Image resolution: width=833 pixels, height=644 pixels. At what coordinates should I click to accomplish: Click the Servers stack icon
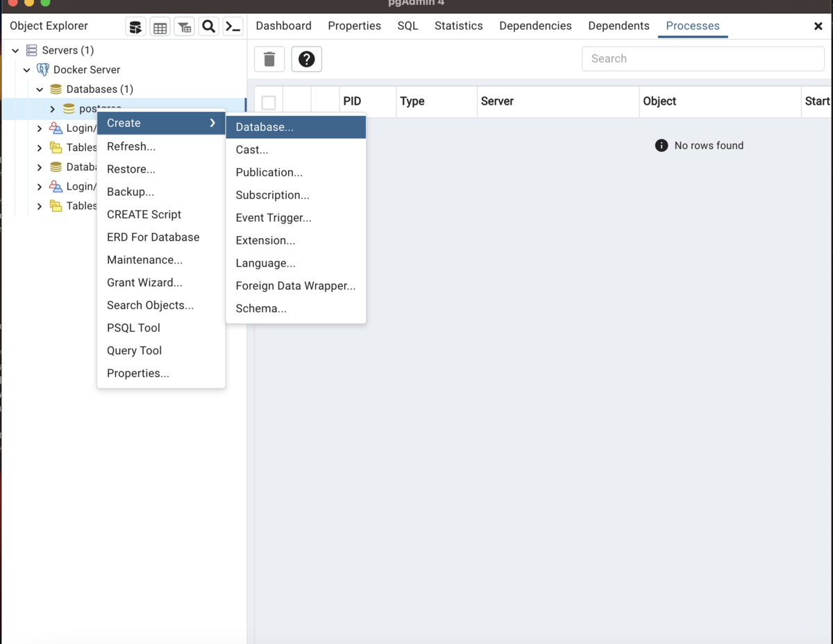click(31, 50)
